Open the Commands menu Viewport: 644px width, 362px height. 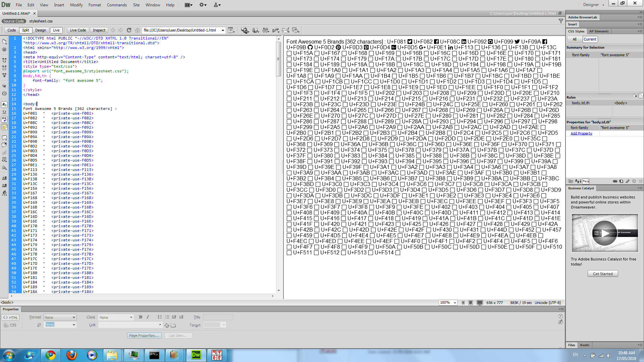pyautogui.click(x=117, y=5)
